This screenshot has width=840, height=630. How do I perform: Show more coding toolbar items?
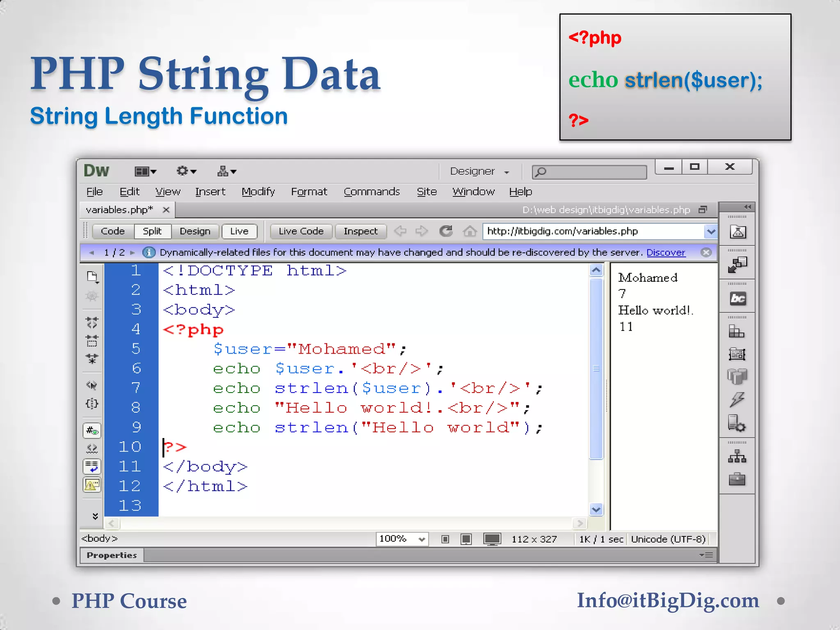tap(95, 516)
